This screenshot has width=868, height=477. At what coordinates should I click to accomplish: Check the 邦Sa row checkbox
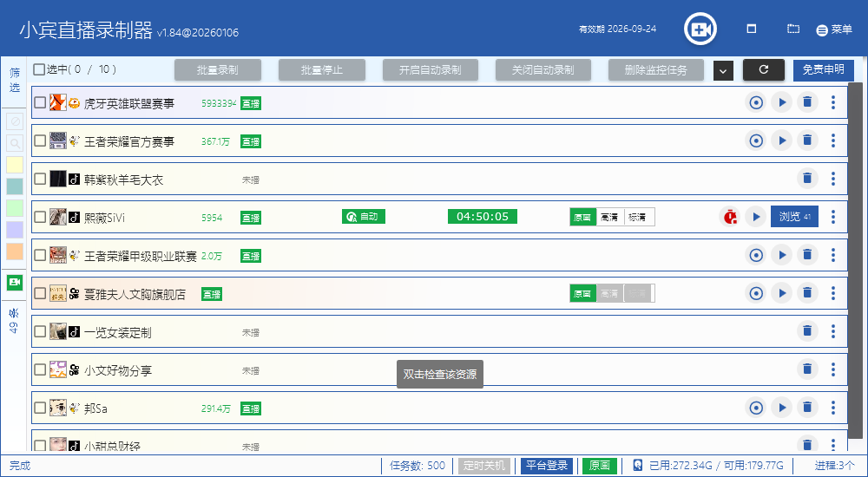(40, 408)
